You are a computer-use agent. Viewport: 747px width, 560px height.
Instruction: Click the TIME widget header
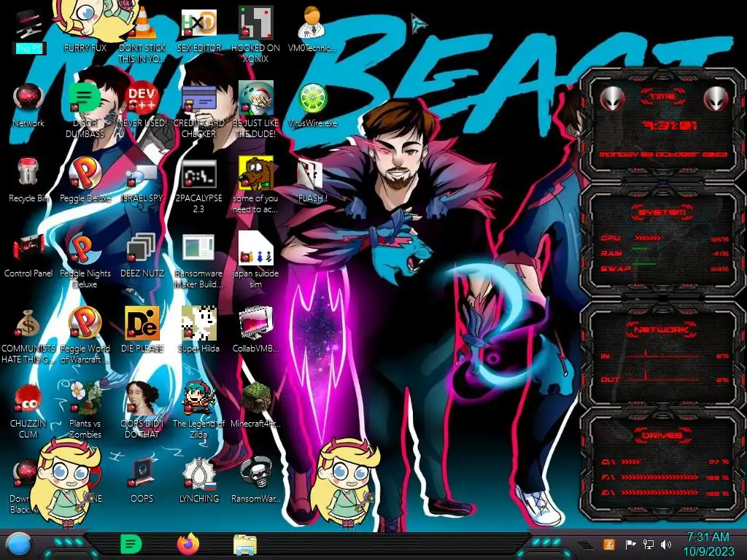pyautogui.click(x=662, y=97)
